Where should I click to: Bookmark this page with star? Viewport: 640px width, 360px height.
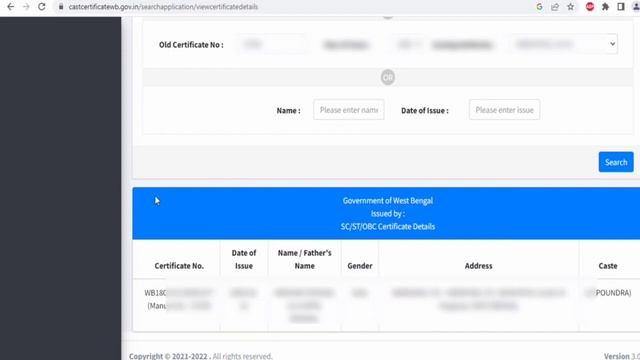571,7
